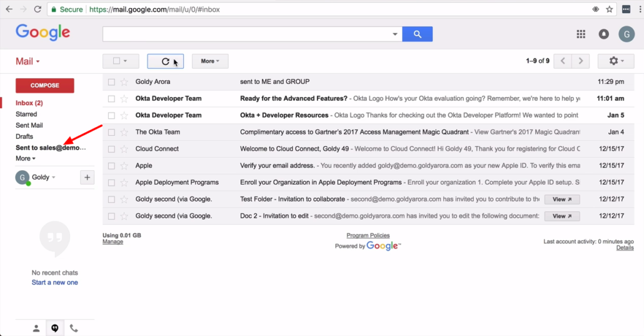Viewport: 644px width, 336px height.
Task: Star the Test Folder invitation email
Action: [124, 200]
